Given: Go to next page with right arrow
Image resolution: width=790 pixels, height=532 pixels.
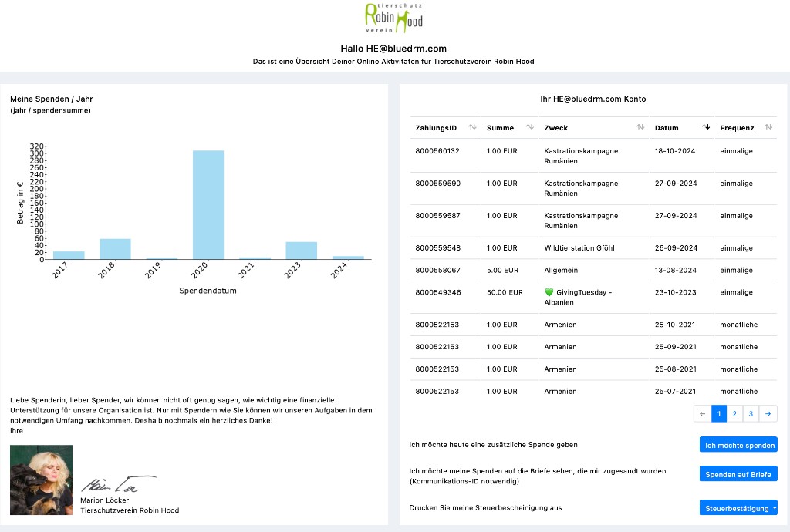Looking at the screenshot, I should (768, 414).
